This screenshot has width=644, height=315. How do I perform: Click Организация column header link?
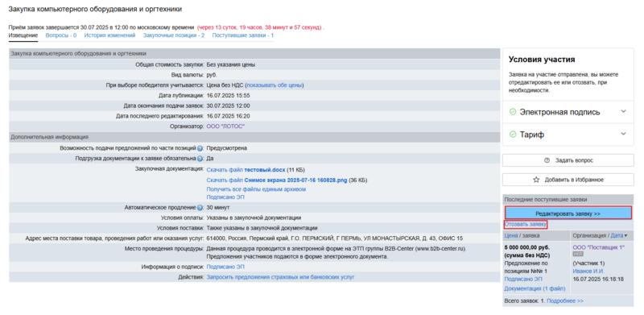coord(590,235)
